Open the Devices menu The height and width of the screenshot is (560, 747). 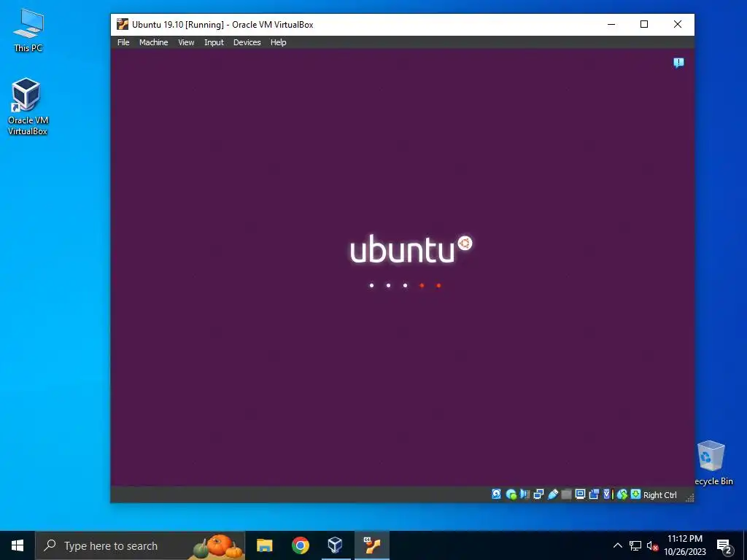click(x=247, y=42)
